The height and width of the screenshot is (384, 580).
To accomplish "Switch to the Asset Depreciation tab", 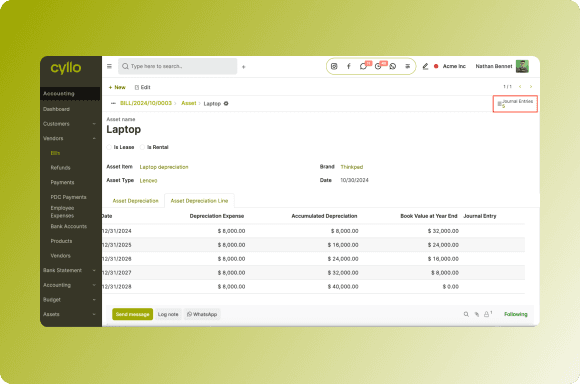I will pos(135,201).
